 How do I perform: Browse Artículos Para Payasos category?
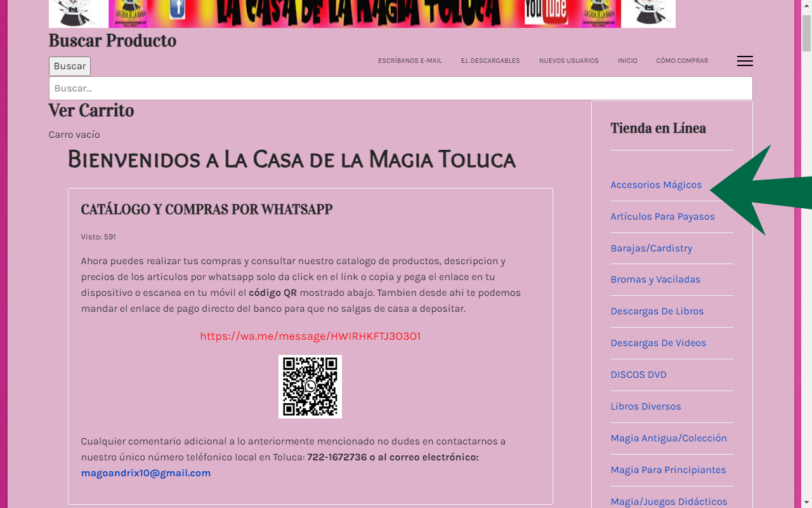(x=662, y=217)
